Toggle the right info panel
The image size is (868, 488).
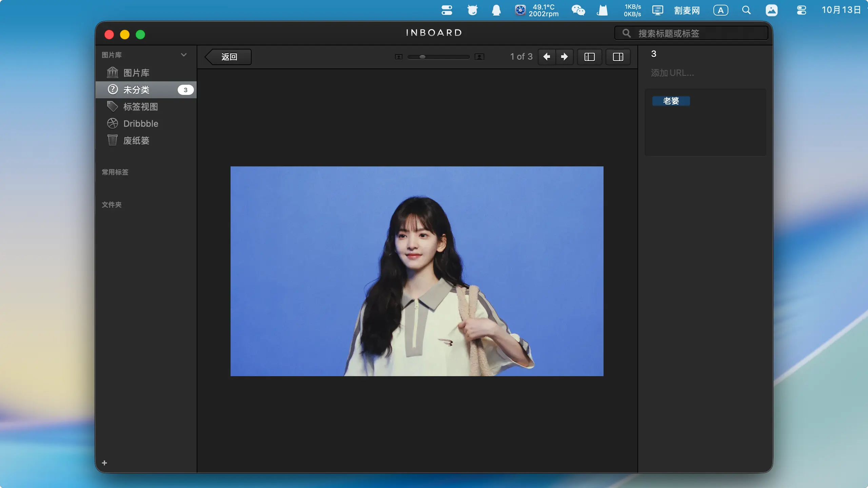[x=618, y=57]
